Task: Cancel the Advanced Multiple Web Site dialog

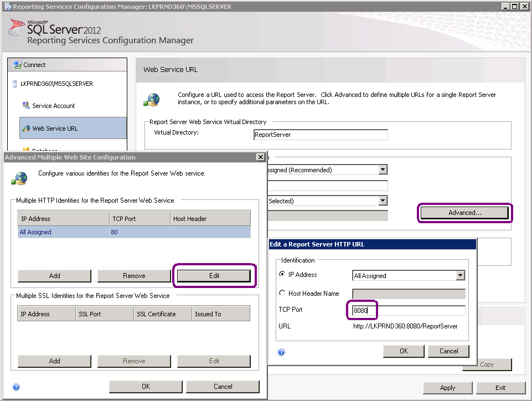Action: pos(223,387)
